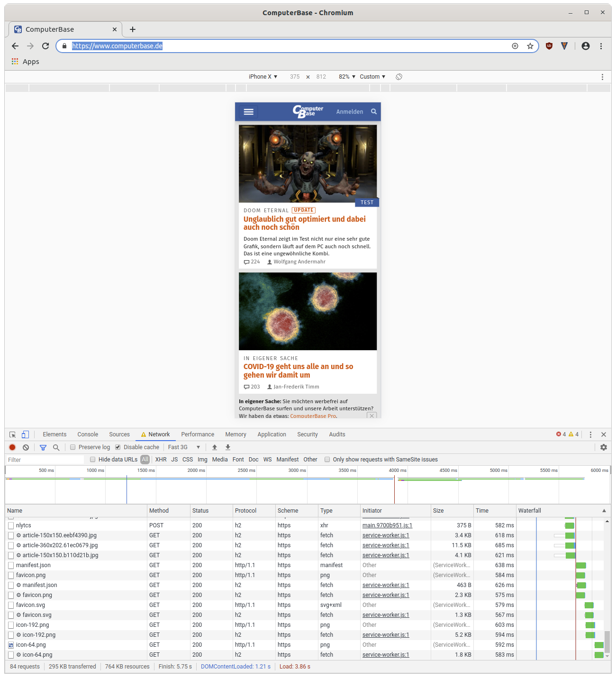Open the Chromium three-dot menu
This screenshot has height=678, width=616.
coord(601,46)
